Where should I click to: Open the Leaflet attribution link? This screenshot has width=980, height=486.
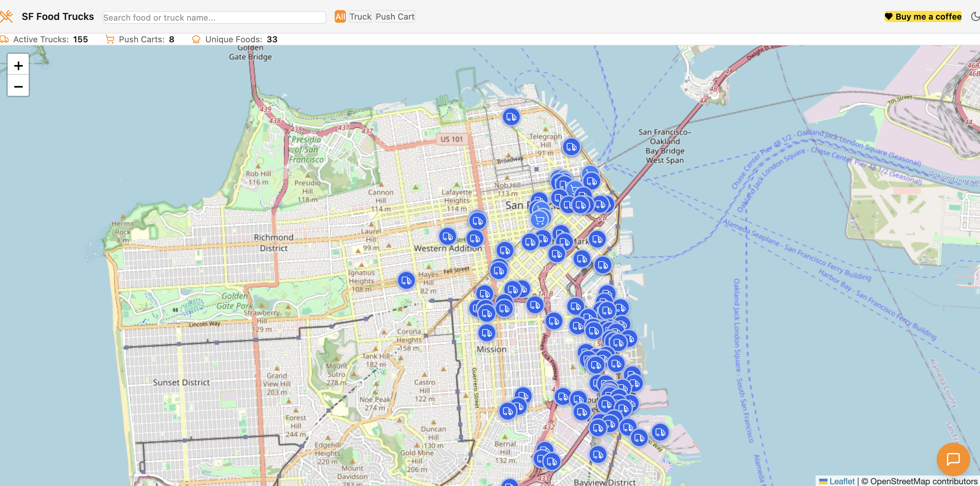pos(843,480)
